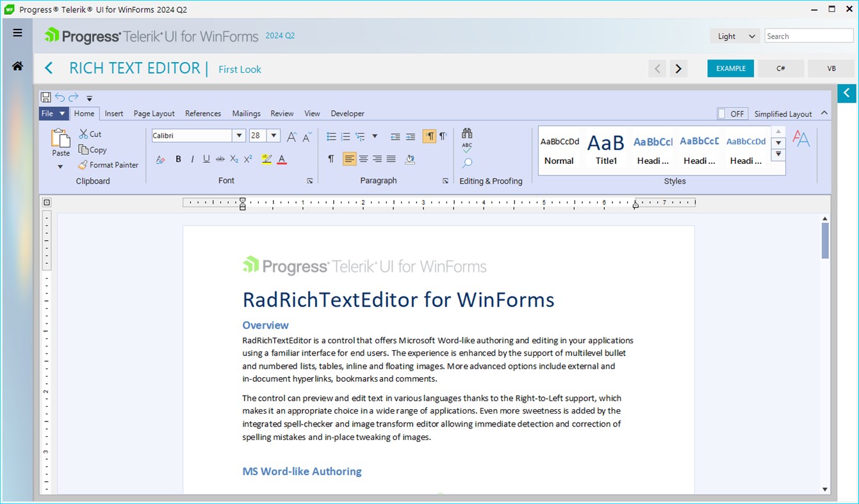This screenshot has width=859, height=504.
Task: Redo the last undone action
Action: 73,97
